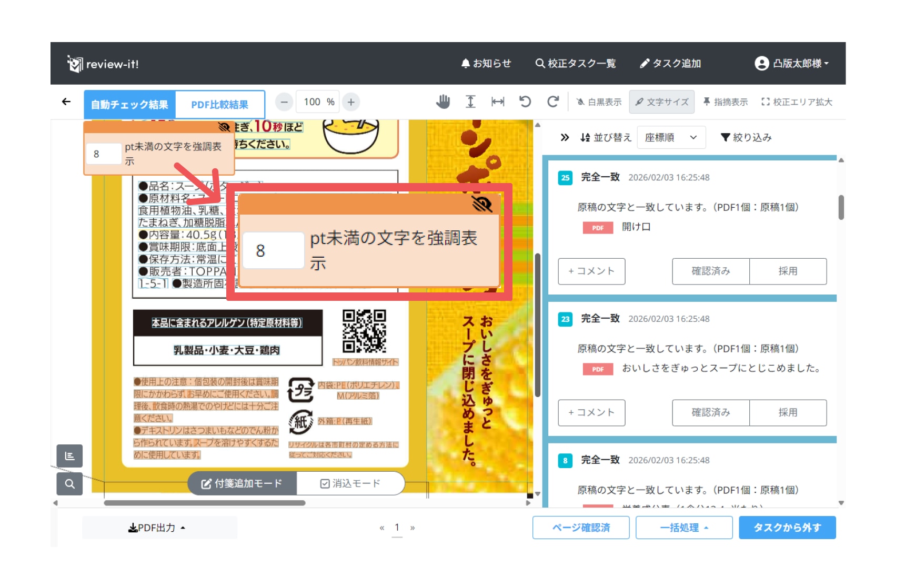
Task: Zoom out with the minus button
Action: 284,102
